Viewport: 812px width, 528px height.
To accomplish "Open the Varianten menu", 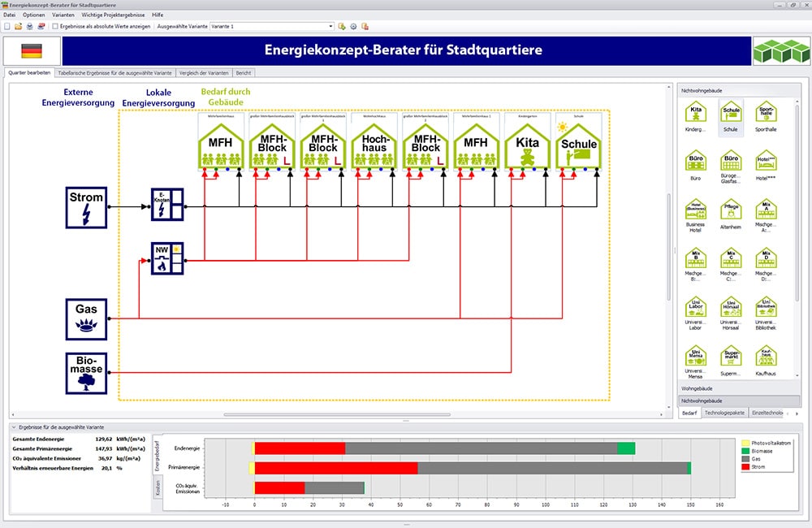I will [62, 15].
